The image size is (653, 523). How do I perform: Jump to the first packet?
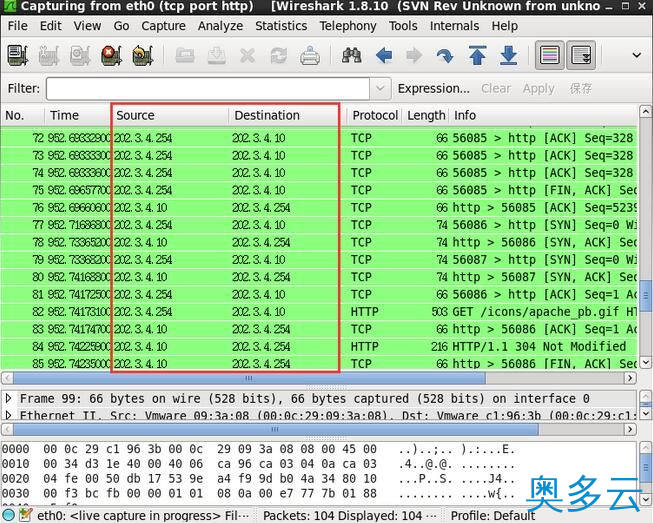click(x=477, y=55)
